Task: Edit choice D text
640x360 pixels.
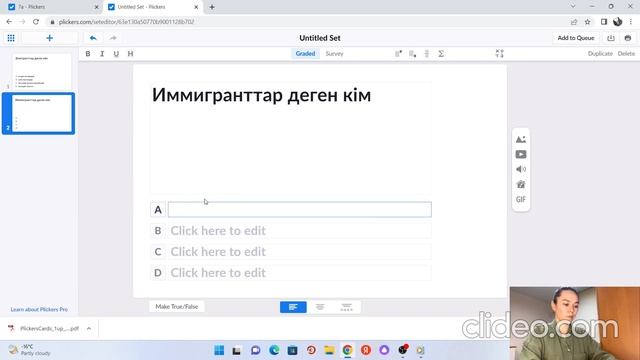Action: pos(300,273)
